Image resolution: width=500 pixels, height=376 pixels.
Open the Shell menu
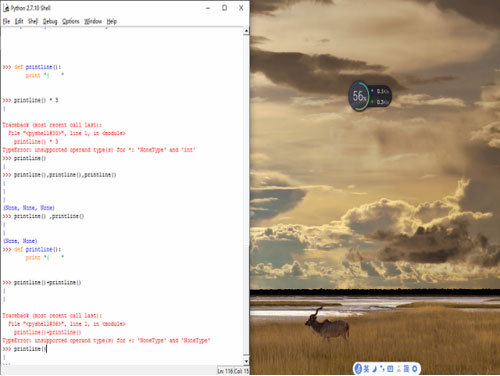click(33, 21)
